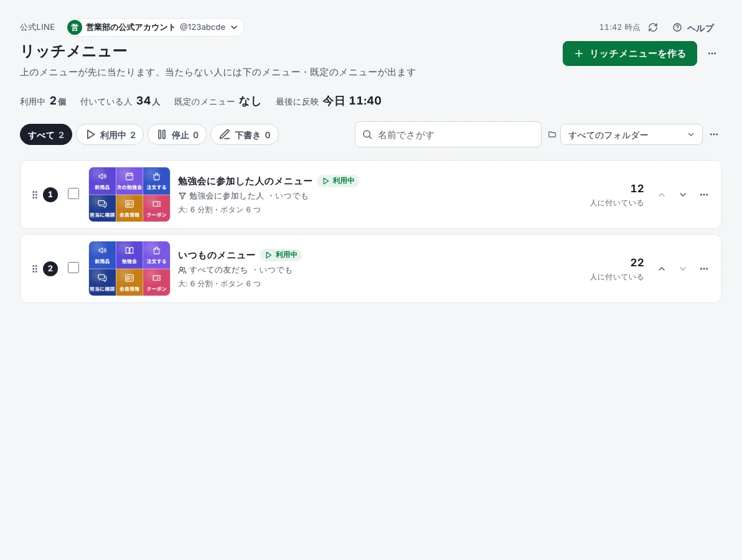Image resolution: width=742 pixels, height=560 pixels.
Task: Click the 公式LINE label
Action: (x=37, y=27)
